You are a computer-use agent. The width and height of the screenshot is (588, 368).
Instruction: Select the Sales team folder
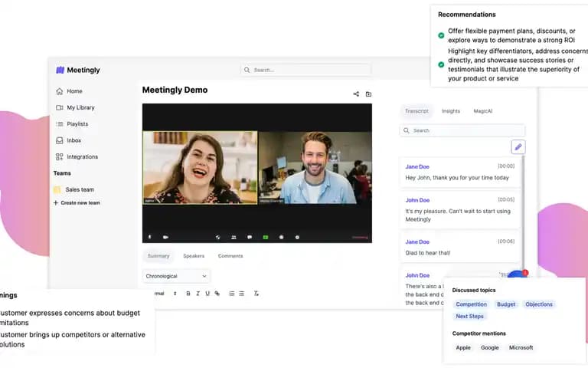click(73, 189)
